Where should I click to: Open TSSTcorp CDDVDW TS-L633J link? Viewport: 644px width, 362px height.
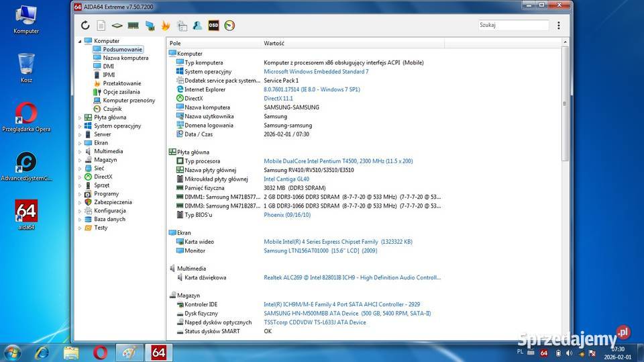pos(315,322)
